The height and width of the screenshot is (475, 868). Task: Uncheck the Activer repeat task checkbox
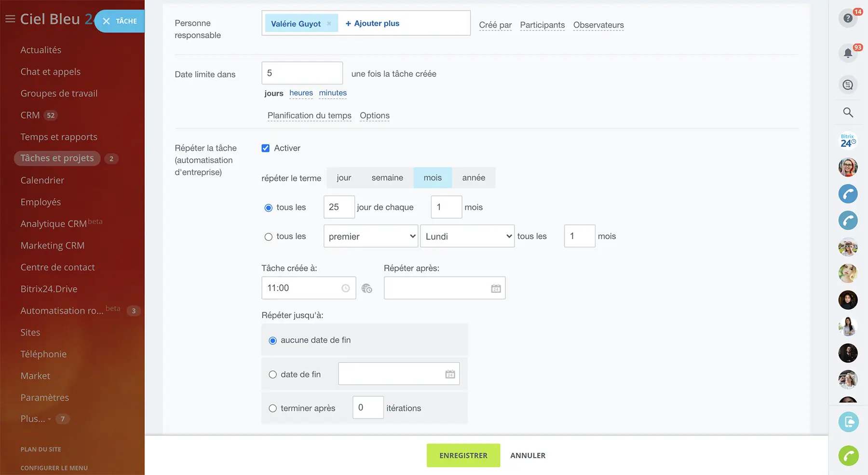266,148
